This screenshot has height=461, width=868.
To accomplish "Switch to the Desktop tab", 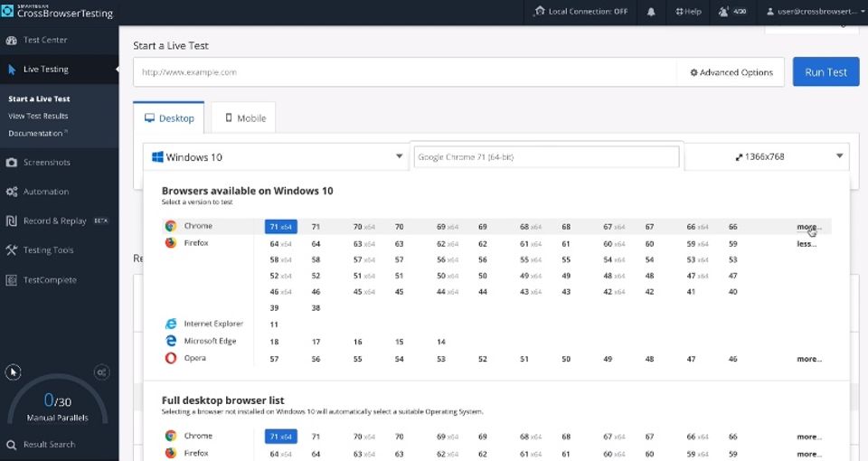I will coord(169,118).
